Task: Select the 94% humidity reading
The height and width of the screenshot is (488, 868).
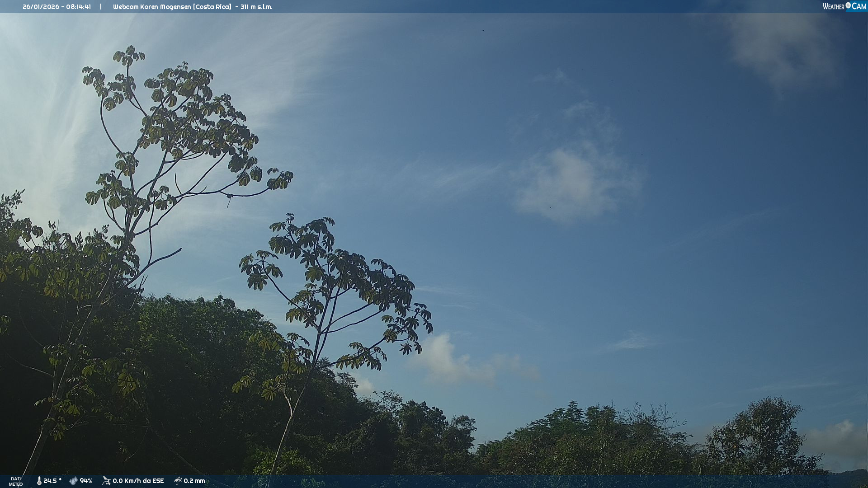Action: (x=86, y=481)
